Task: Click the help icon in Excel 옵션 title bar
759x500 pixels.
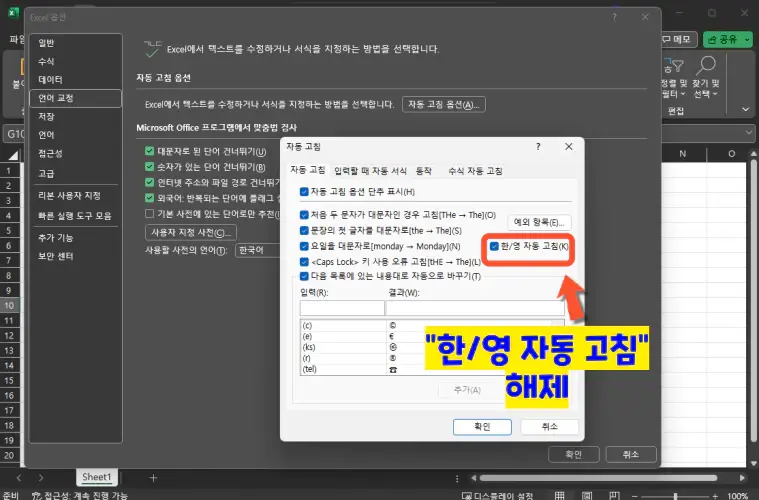Action: point(614,17)
